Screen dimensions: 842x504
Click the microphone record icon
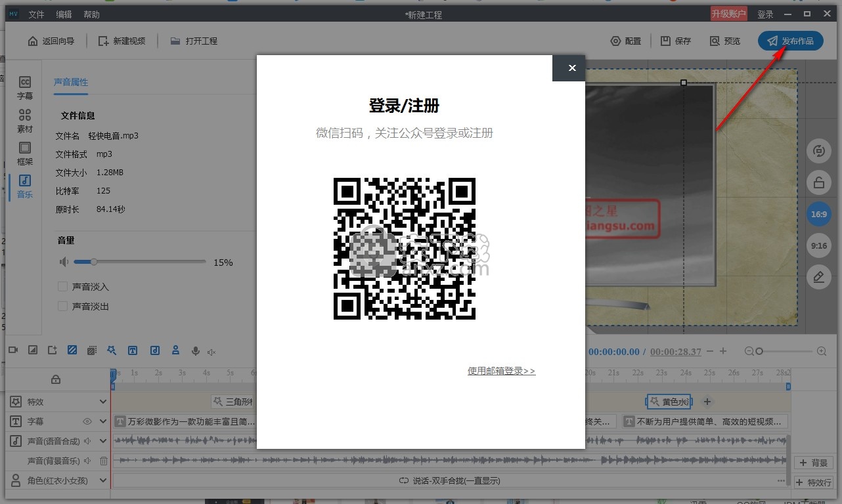195,352
